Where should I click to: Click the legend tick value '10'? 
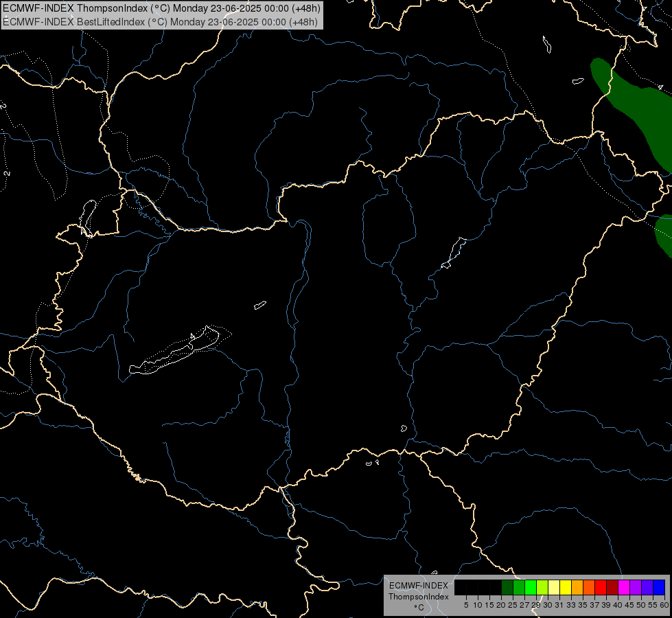(478, 605)
